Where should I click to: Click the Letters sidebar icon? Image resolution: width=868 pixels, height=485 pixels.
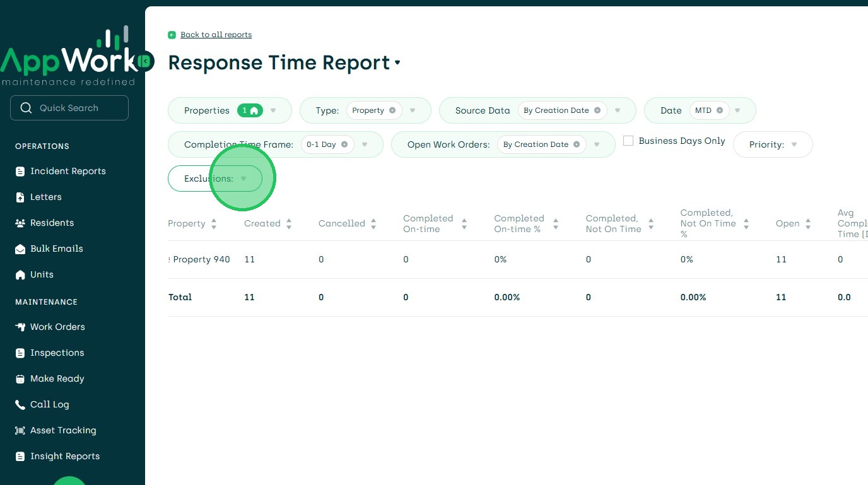click(x=20, y=197)
